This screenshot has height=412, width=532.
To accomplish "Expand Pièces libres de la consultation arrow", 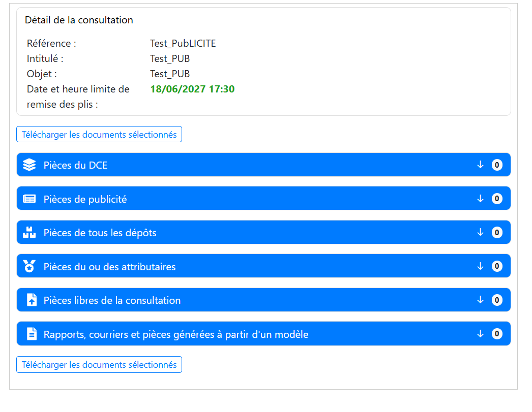I will coord(480,300).
